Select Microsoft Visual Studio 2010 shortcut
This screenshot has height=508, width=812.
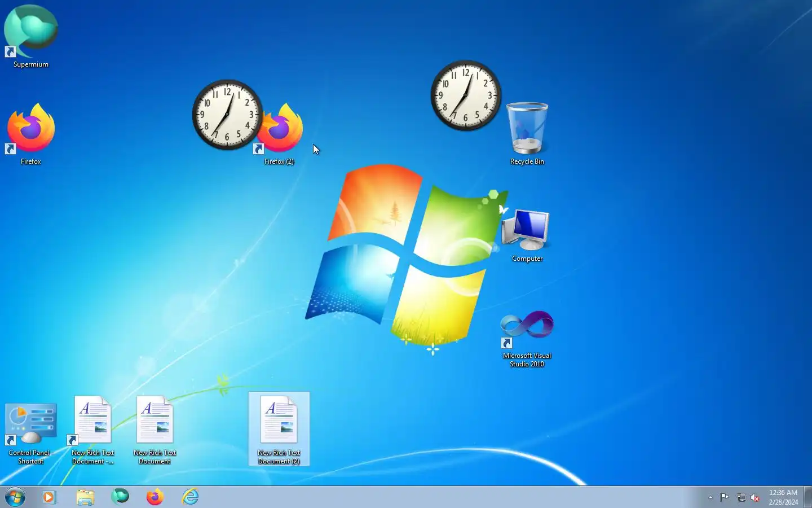[527, 339]
